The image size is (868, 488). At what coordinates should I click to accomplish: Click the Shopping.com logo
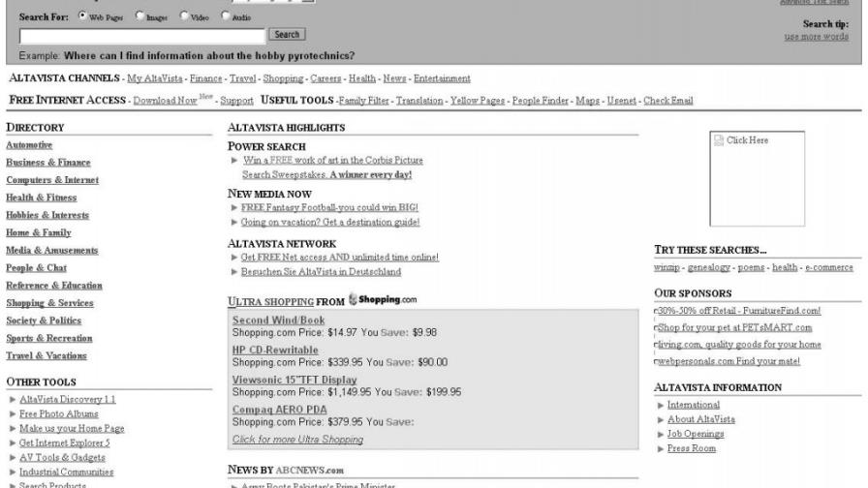[383, 299]
